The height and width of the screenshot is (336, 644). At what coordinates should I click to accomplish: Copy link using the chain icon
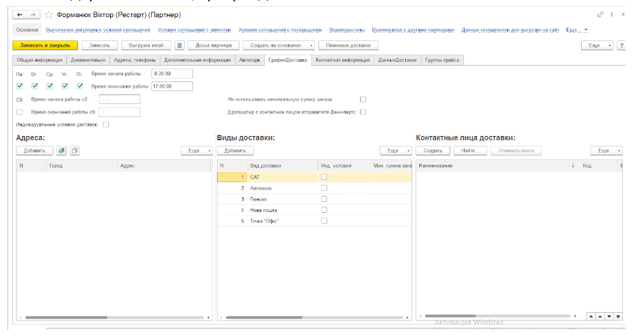[x=600, y=14]
